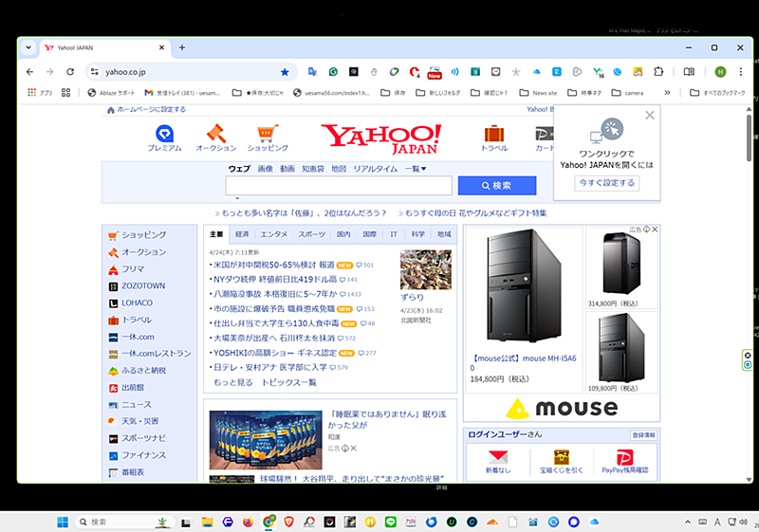Click 今すぐ設定する button
This screenshot has height=532, width=759.
[x=607, y=183]
